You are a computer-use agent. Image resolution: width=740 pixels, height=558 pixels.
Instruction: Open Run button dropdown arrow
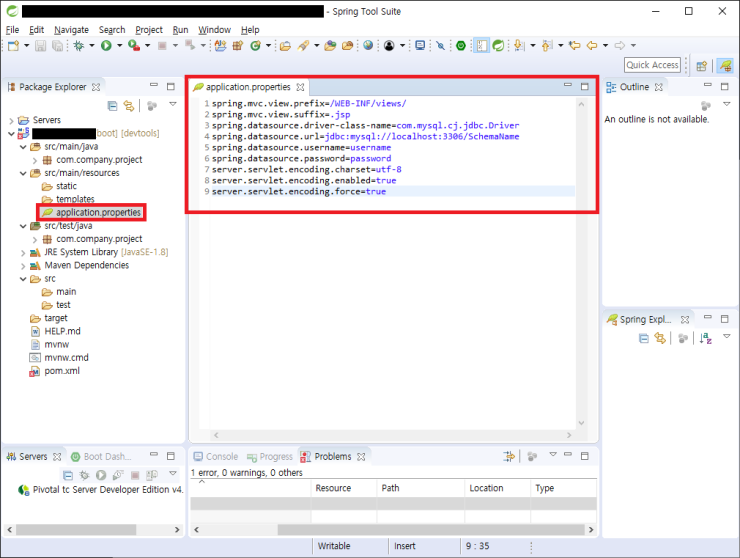click(x=118, y=46)
